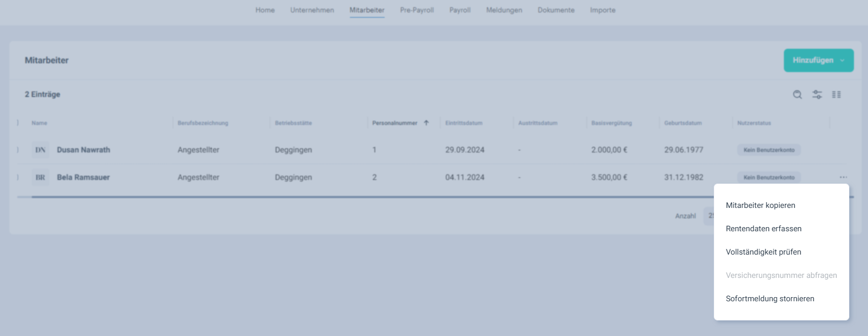Open the Dokumente tab

point(556,10)
